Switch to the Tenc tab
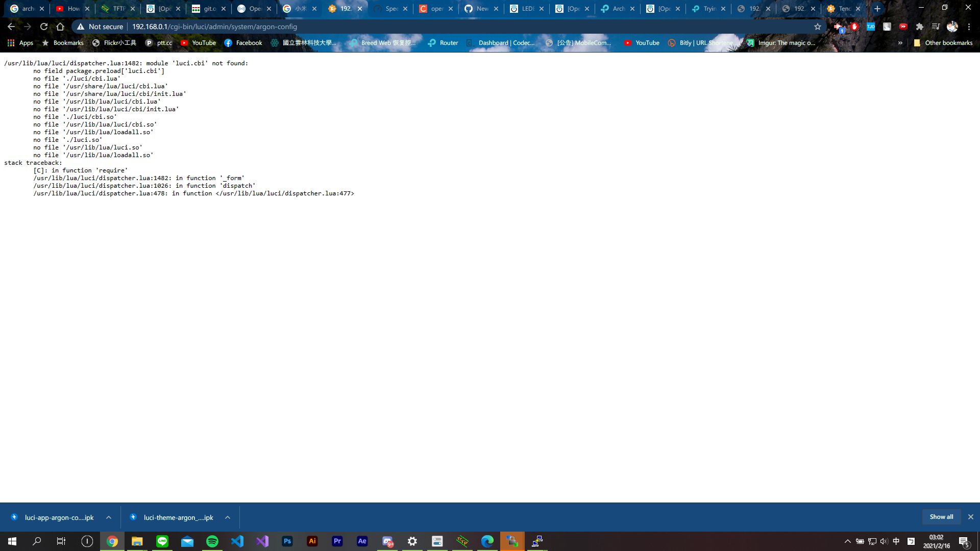Image resolution: width=980 pixels, height=551 pixels. (x=843, y=9)
